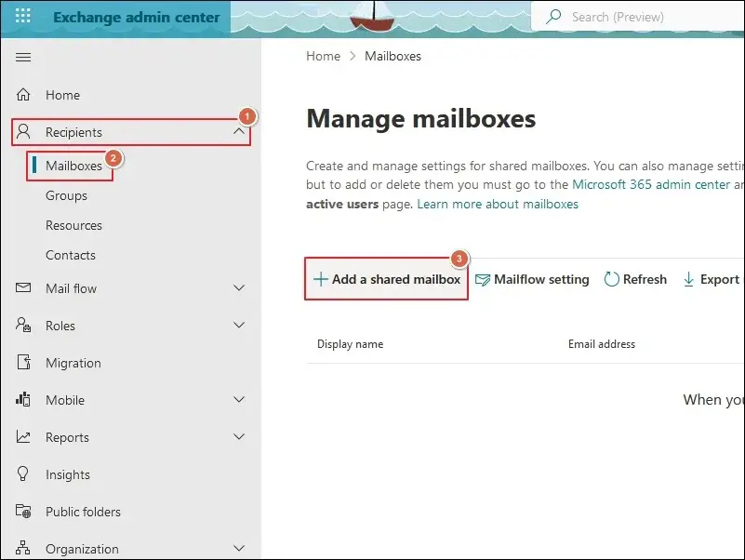Screen dimensions: 745x560
Task: Click the Migration icon in sidebar
Action: [x=24, y=362]
